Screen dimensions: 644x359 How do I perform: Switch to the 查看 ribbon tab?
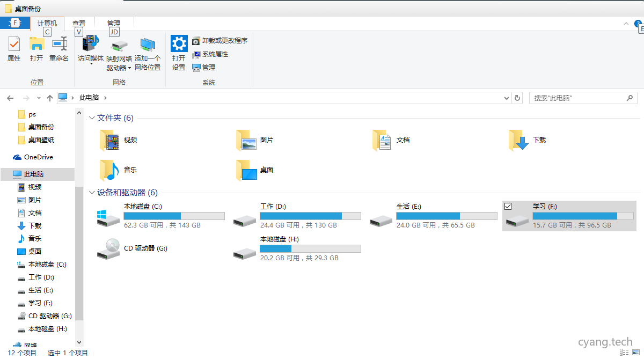[78, 23]
